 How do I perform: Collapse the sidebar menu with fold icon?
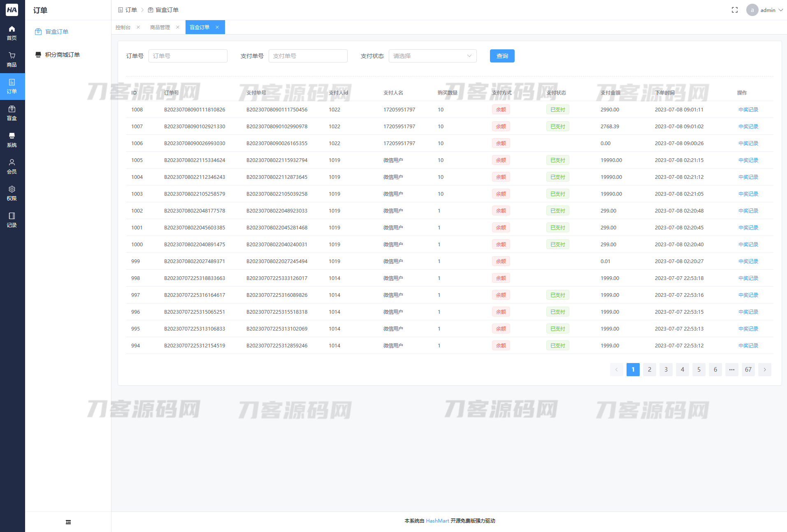68,522
